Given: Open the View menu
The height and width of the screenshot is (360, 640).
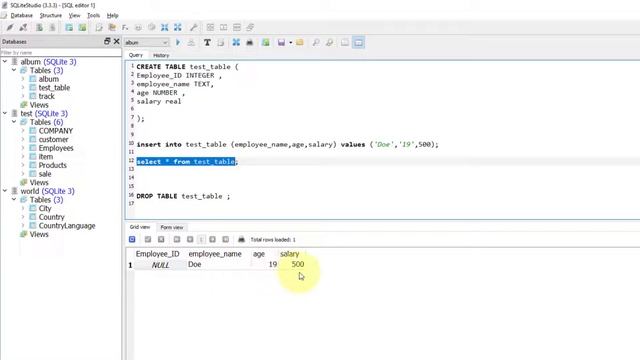Looking at the screenshot, I should point(74,16).
